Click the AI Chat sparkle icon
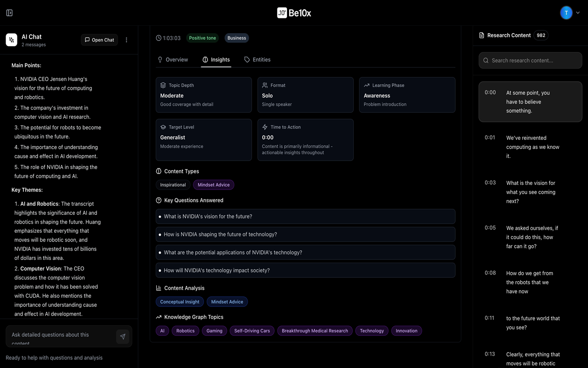 coord(11,40)
